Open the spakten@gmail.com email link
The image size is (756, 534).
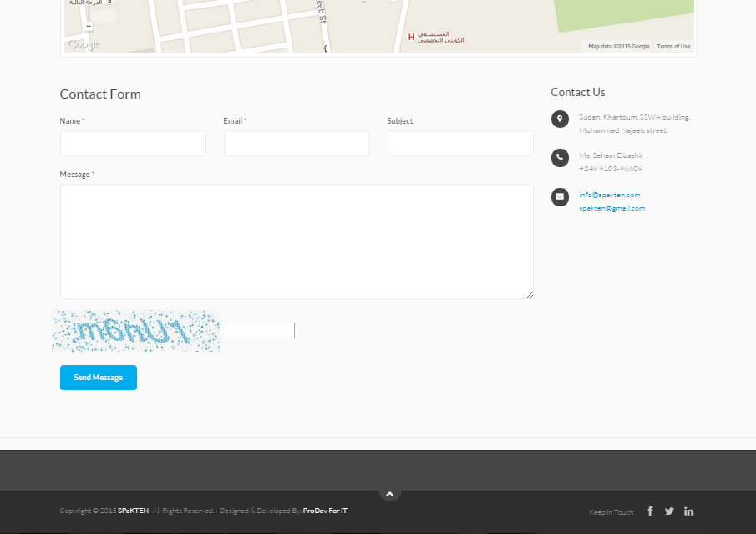(611, 208)
